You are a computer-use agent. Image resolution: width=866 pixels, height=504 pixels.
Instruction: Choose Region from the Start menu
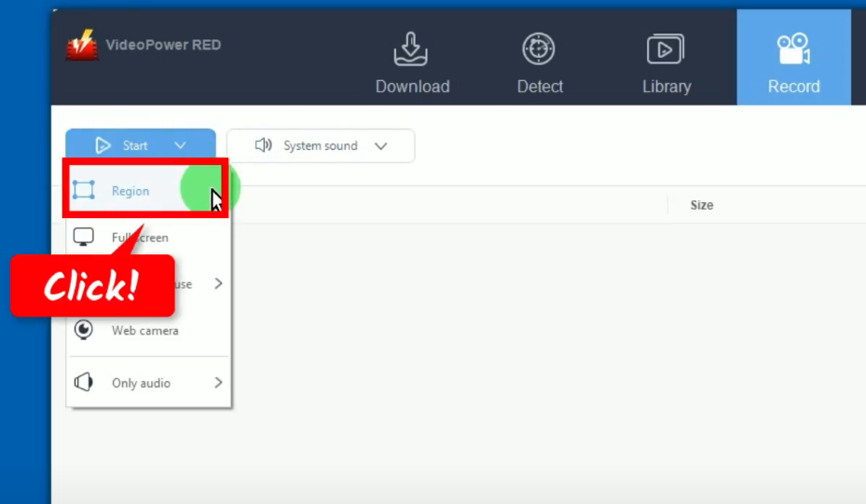(x=131, y=191)
